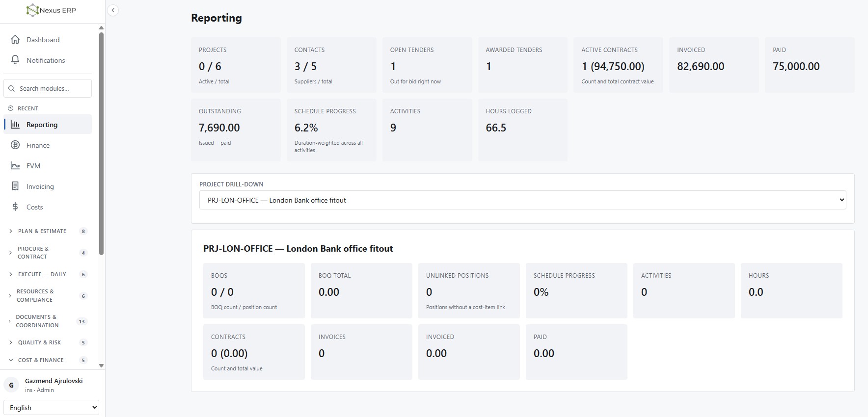868x417 pixels.
Task: Click the Schedule Progress 6.2% value
Action: [306, 128]
